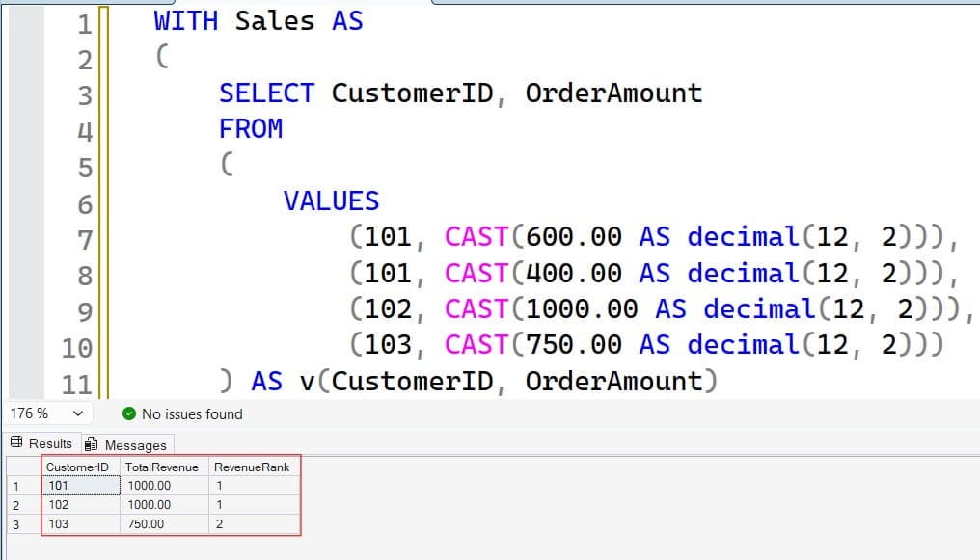980x560 pixels.
Task: Select result row header 1
Action: pos(24,486)
